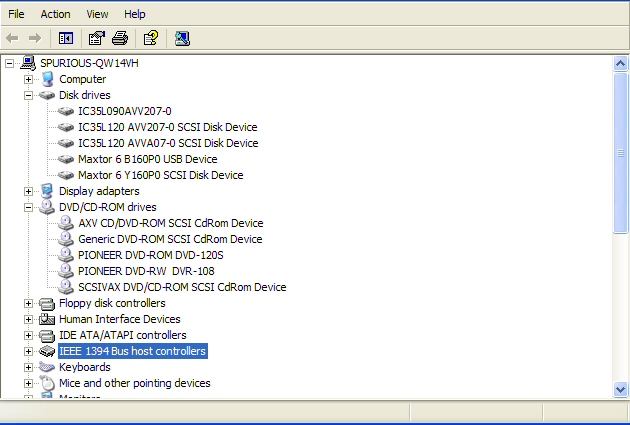This screenshot has width=630, height=425.
Task: Expand the Display adapters category
Action: pyautogui.click(x=28, y=191)
